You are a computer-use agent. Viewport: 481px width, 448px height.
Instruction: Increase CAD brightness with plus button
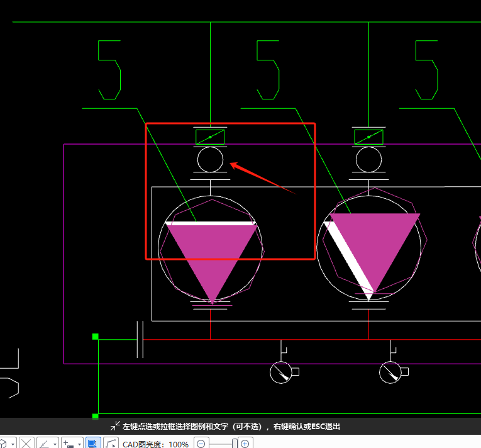245,444
